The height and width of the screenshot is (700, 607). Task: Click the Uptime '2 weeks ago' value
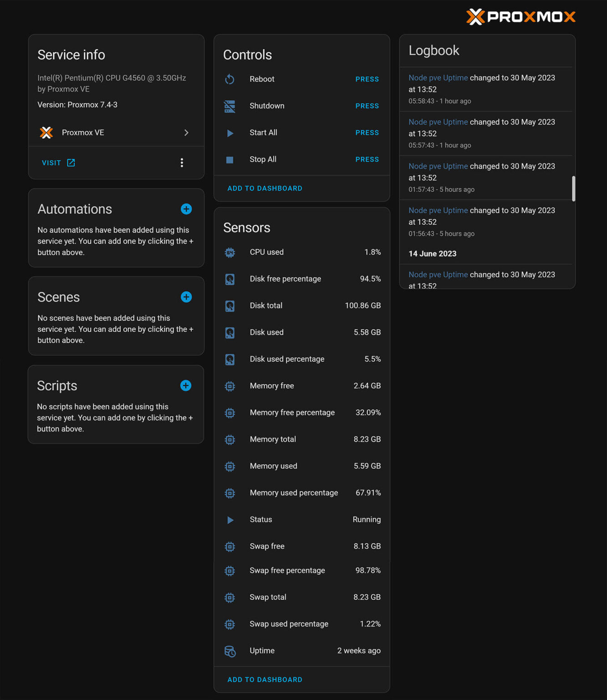[359, 651]
